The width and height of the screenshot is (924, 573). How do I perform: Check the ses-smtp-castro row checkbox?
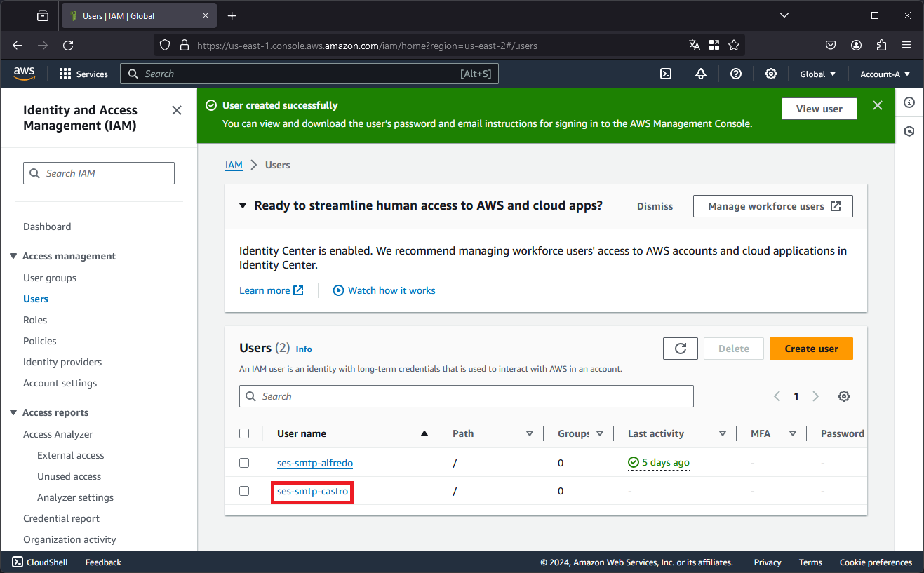pyautogui.click(x=244, y=491)
